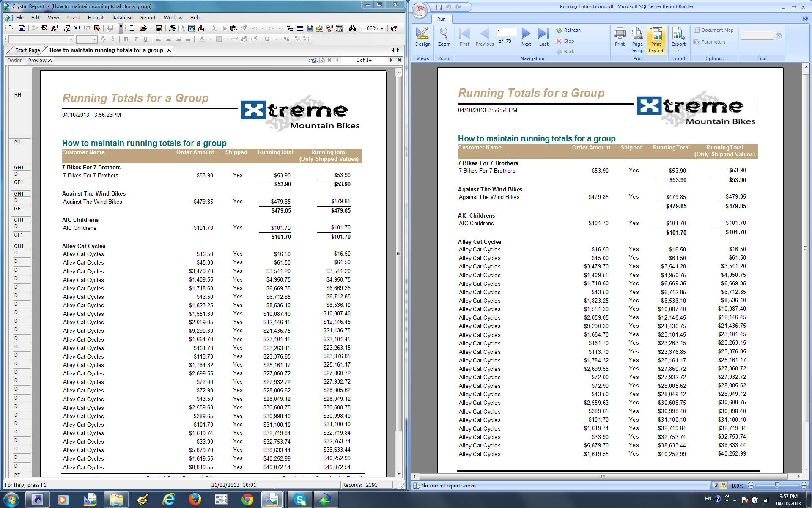Click the Underline formatting icon

tap(145, 39)
